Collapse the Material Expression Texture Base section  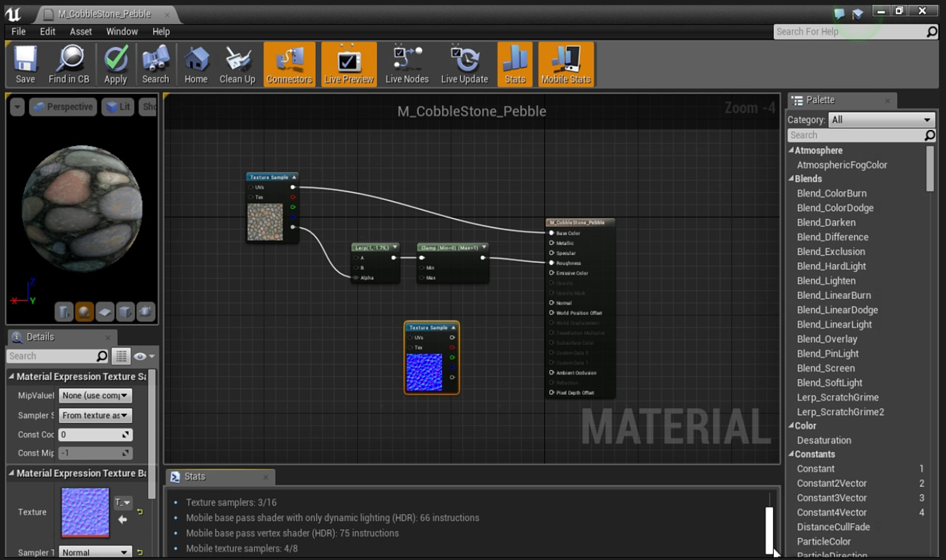coord(11,472)
